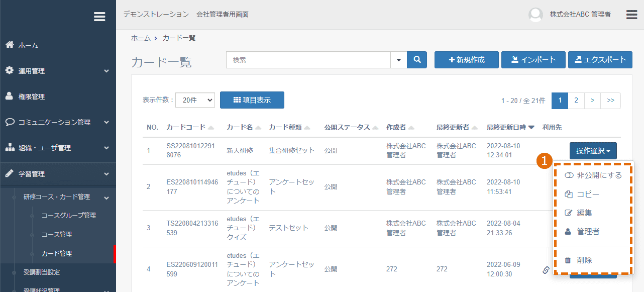Click the エクスポート button

click(x=600, y=60)
